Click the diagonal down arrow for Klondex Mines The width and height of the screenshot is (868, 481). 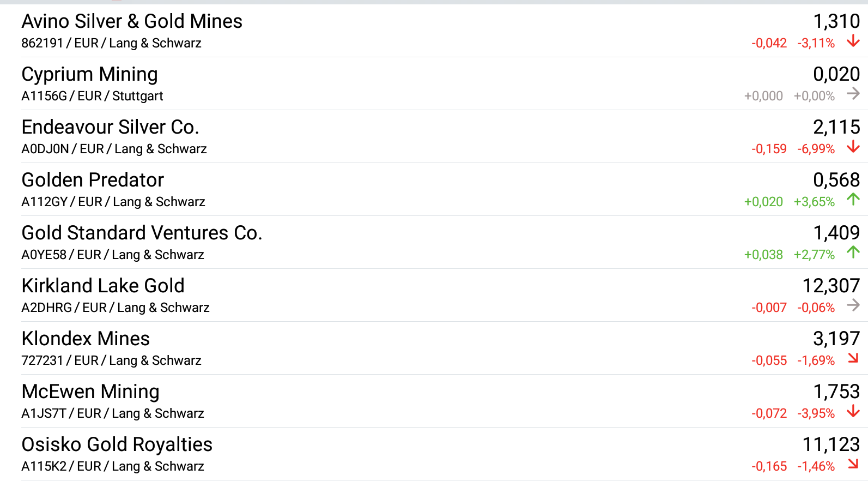click(x=853, y=358)
